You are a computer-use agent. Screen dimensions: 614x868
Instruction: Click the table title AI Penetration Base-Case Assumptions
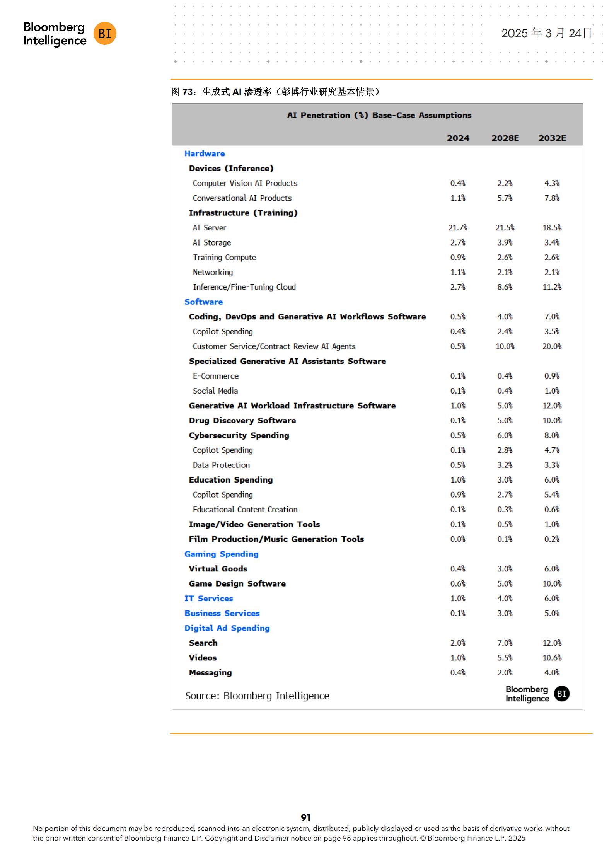coord(379,115)
